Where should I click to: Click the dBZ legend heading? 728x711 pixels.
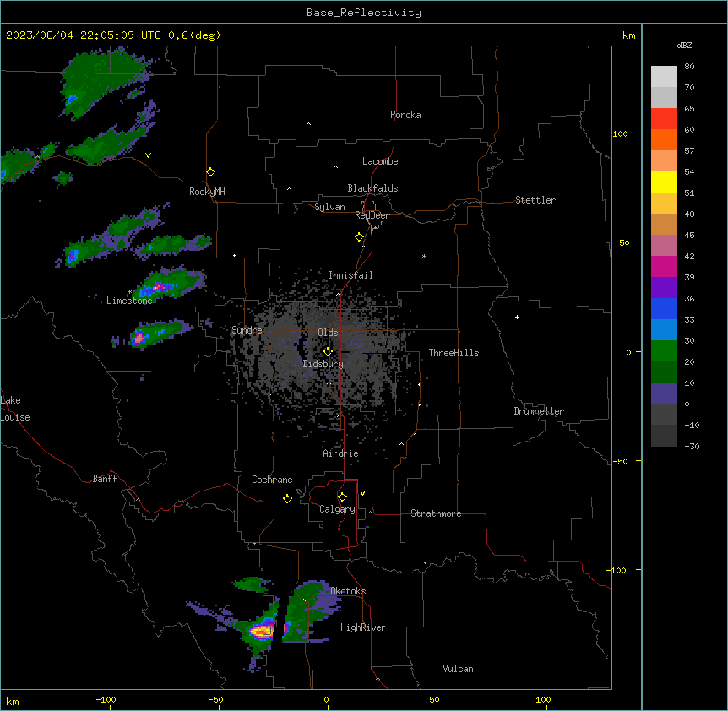coord(684,45)
